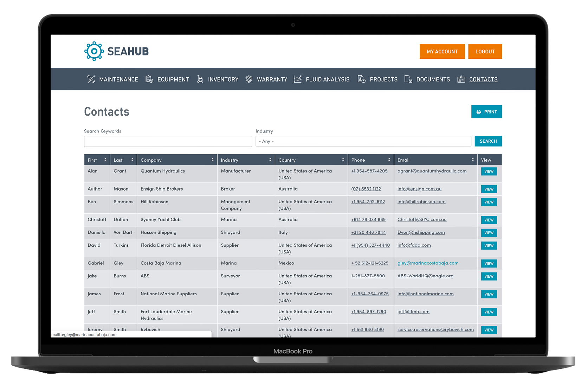
Task: Click the Maintenance wrench icon
Action: pos(91,79)
